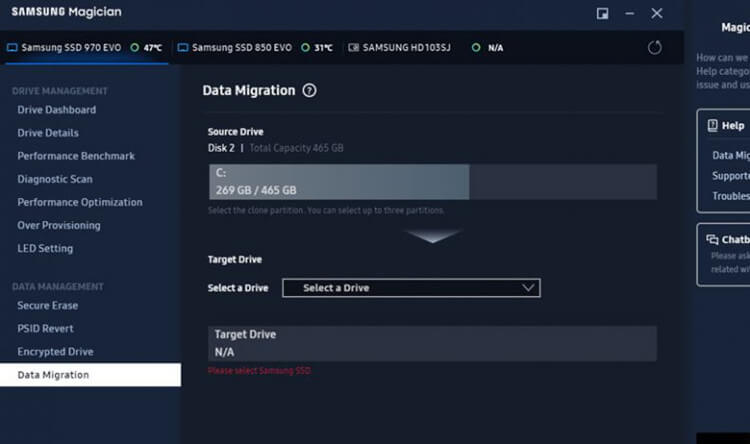This screenshot has width=750, height=444.
Task: Select Data Migration in sidebar
Action: pyautogui.click(x=90, y=375)
